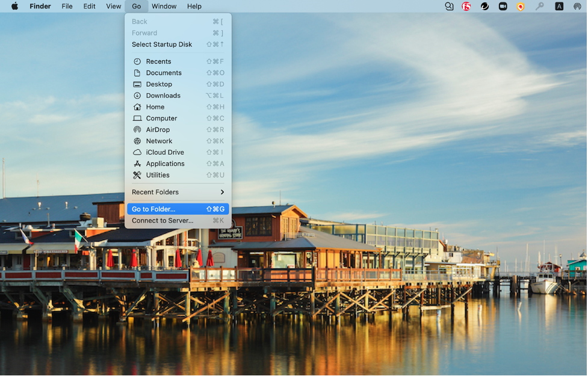Viewport: 588px width, 376px height.
Task: Click the black swirl menu bar icon
Action: pos(484,6)
